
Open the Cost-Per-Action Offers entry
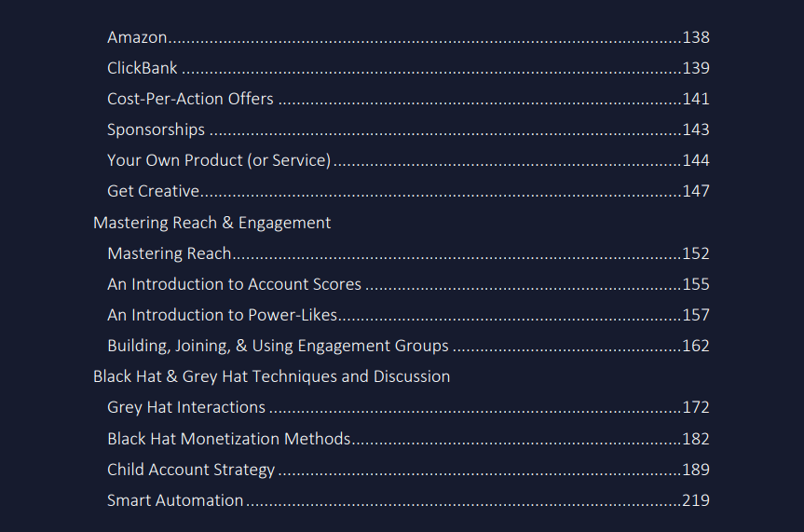408,99
